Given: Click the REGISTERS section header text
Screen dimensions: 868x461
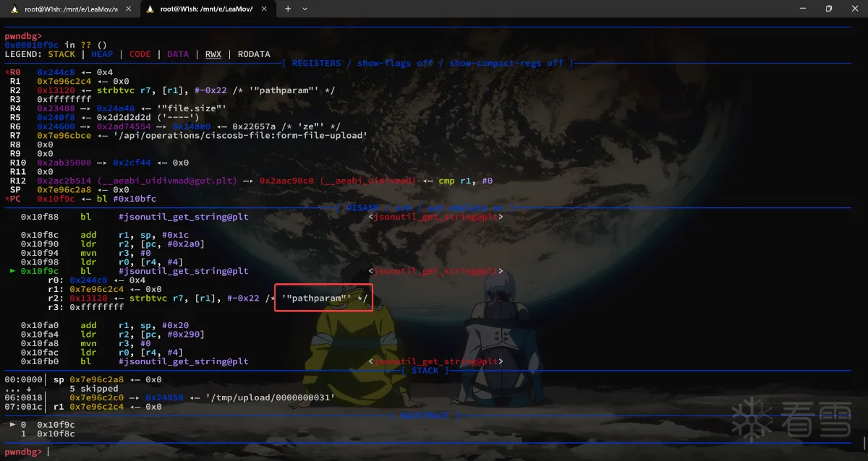Looking at the screenshot, I should 315,64.
